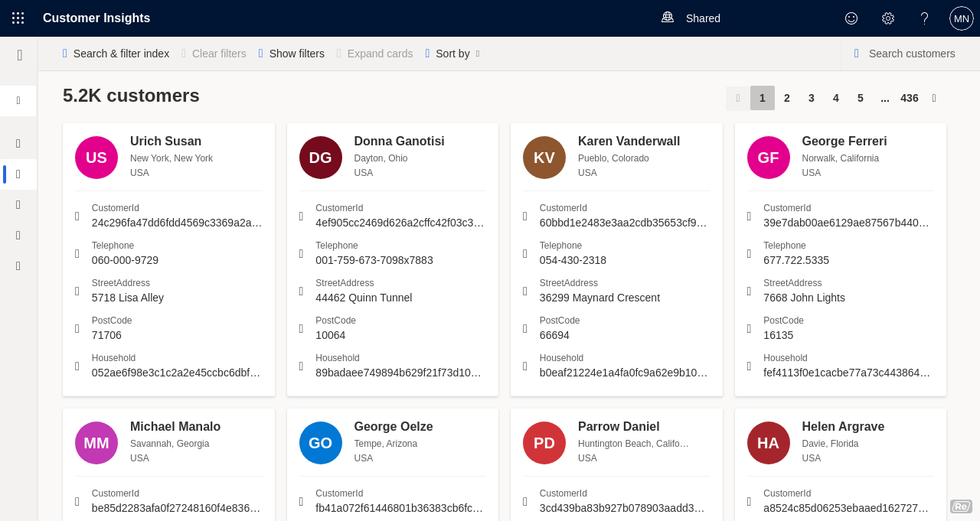Click Search & filter index button

point(116,54)
